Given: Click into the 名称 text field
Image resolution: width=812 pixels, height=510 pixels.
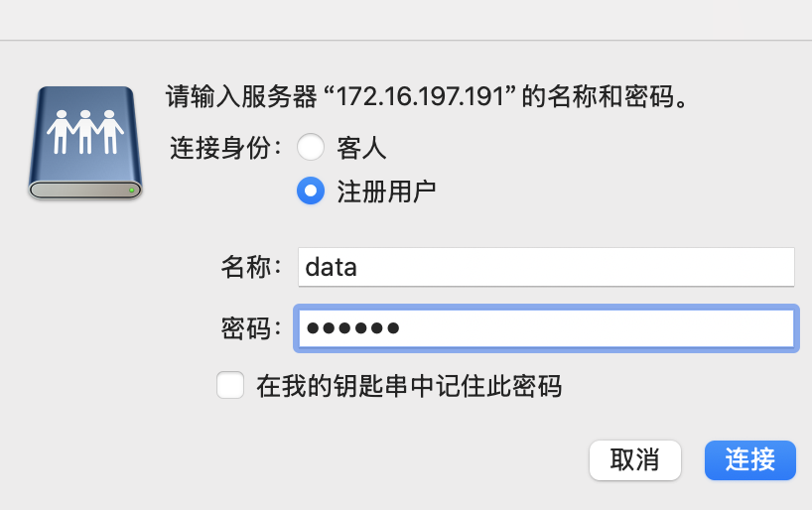Looking at the screenshot, I should pos(546,267).
